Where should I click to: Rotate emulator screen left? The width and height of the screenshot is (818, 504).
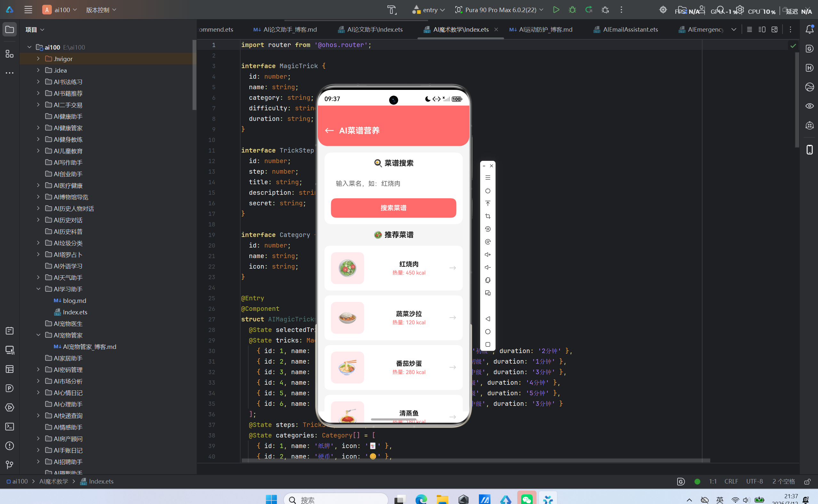pos(488,229)
